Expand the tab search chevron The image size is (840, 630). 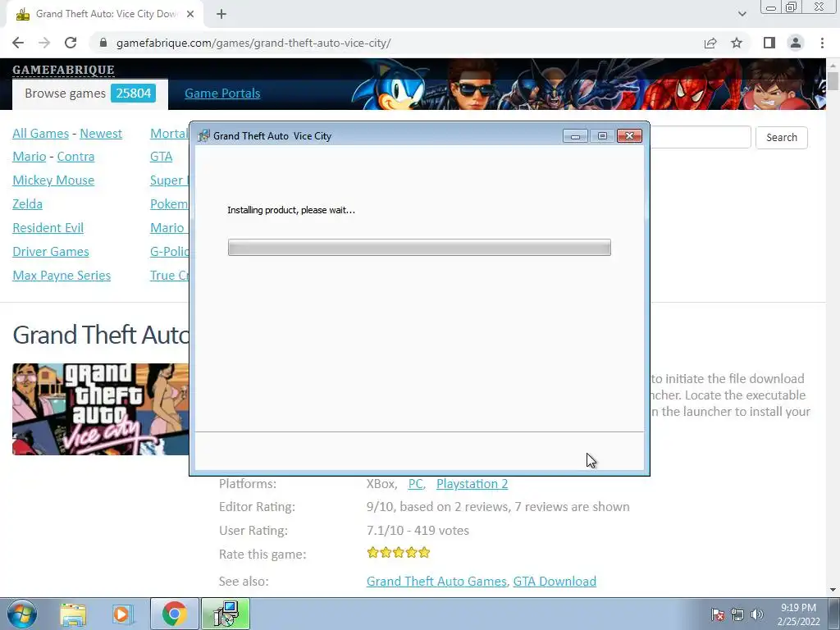(742, 14)
